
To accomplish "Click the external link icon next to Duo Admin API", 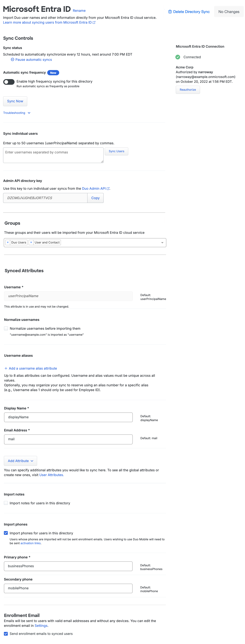I will [x=108, y=189].
